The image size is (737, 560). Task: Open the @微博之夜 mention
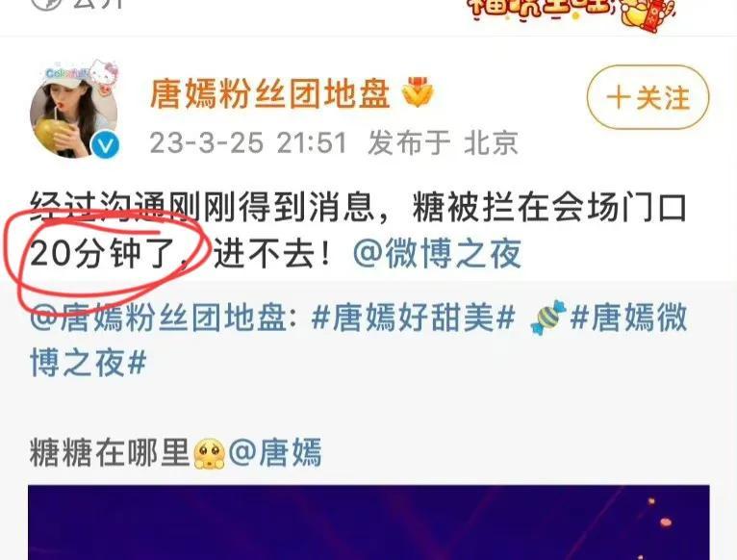(x=437, y=253)
